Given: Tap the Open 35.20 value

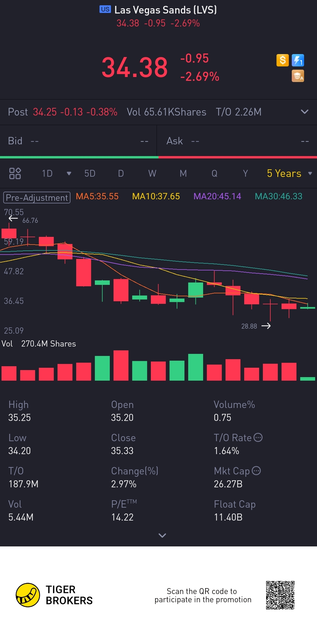Looking at the screenshot, I should [x=122, y=417].
